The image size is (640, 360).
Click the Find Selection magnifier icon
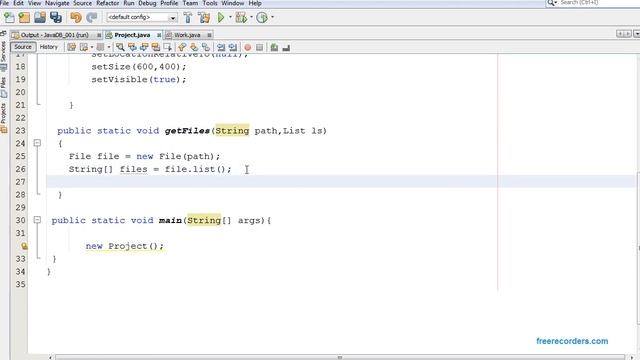click(x=120, y=47)
